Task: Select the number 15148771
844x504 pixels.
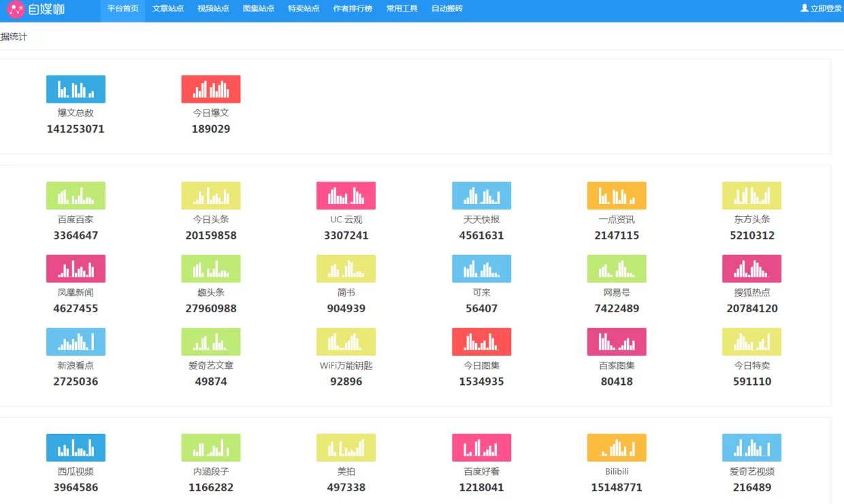Action: pyautogui.click(x=617, y=488)
